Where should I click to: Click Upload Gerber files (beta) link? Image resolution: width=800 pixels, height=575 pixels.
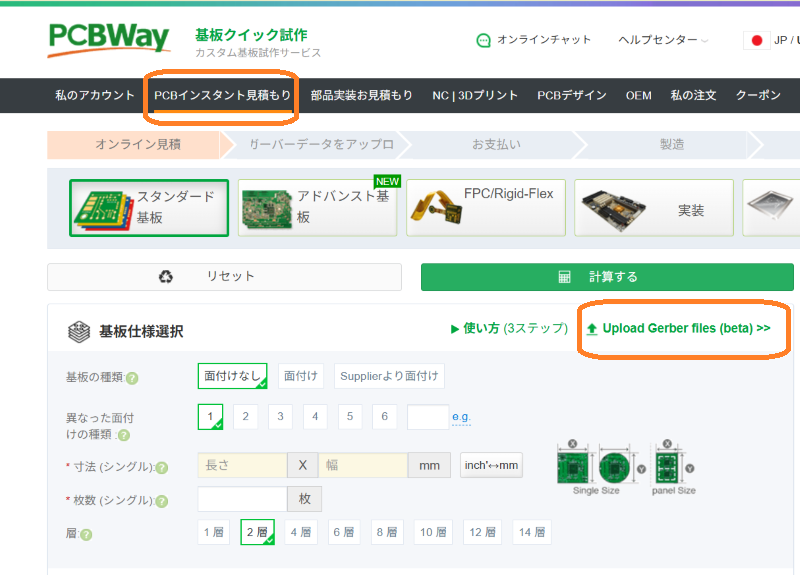coord(679,328)
